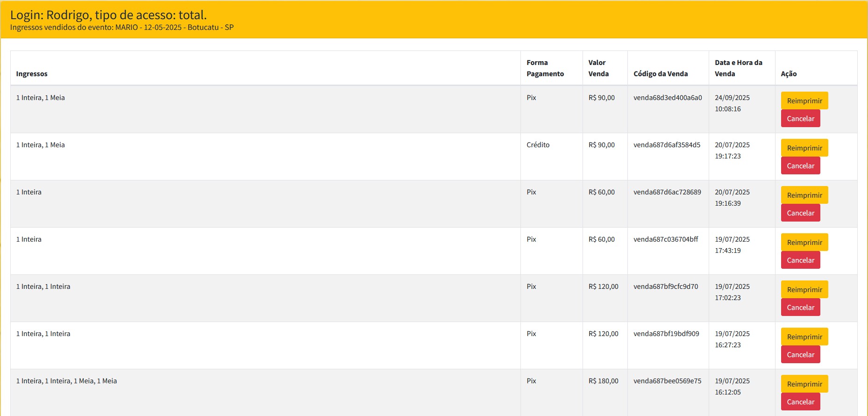The height and width of the screenshot is (416, 868).
Task: Reimprimir sale venda687bf9cfc9d70
Action: tap(804, 289)
